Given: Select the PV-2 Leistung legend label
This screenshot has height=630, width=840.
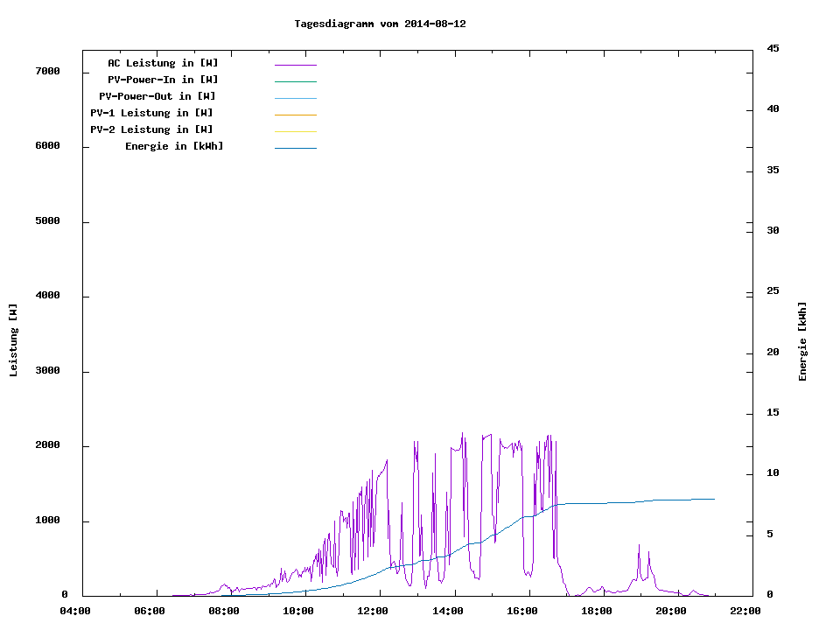Looking at the screenshot, I should click(151, 129).
